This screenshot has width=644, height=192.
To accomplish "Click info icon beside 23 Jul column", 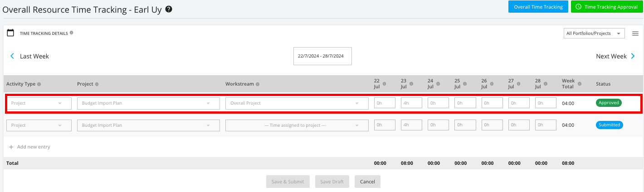I will pos(411,84).
